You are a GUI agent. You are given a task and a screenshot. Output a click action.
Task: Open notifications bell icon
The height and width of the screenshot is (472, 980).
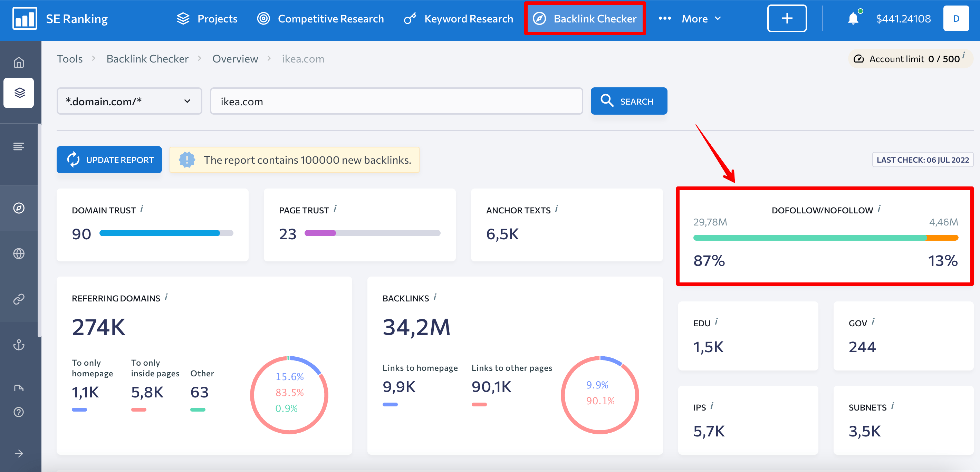point(853,18)
